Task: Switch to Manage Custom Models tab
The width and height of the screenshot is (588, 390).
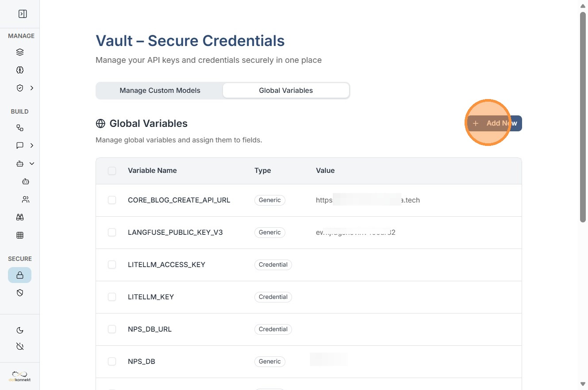Action: click(x=160, y=91)
